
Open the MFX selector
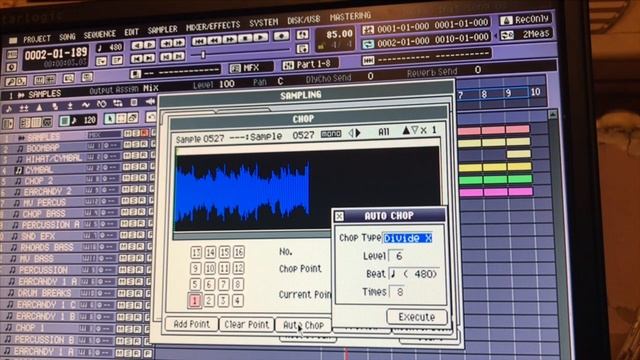(251, 68)
